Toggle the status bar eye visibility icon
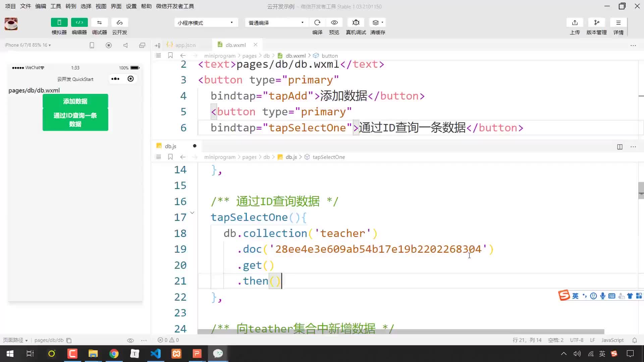 (x=130, y=341)
